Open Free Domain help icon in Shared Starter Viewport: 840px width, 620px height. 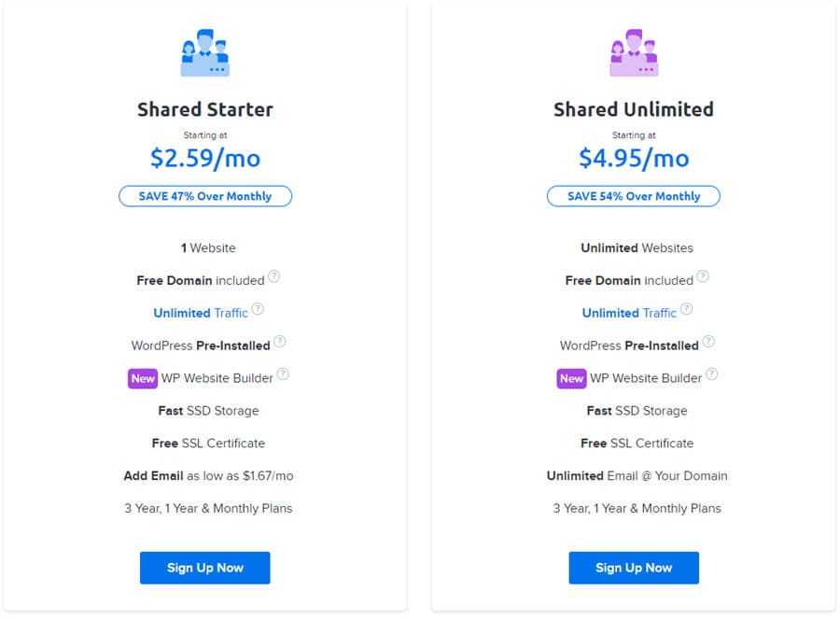click(x=274, y=277)
